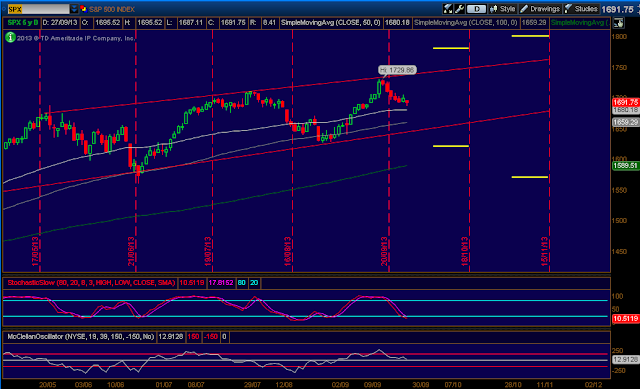Viewport: 640px width, 389px height.
Task: Click the 30/09 date on the bottom time axis
Action: click(420, 385)
